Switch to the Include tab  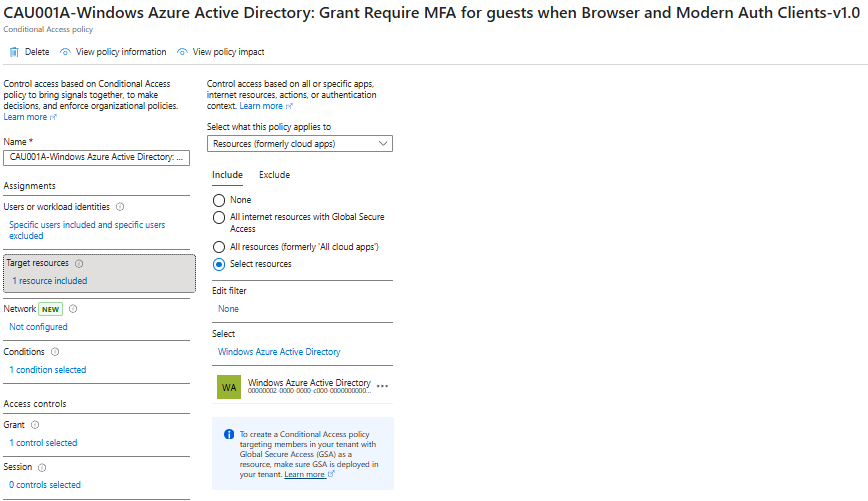227,175
